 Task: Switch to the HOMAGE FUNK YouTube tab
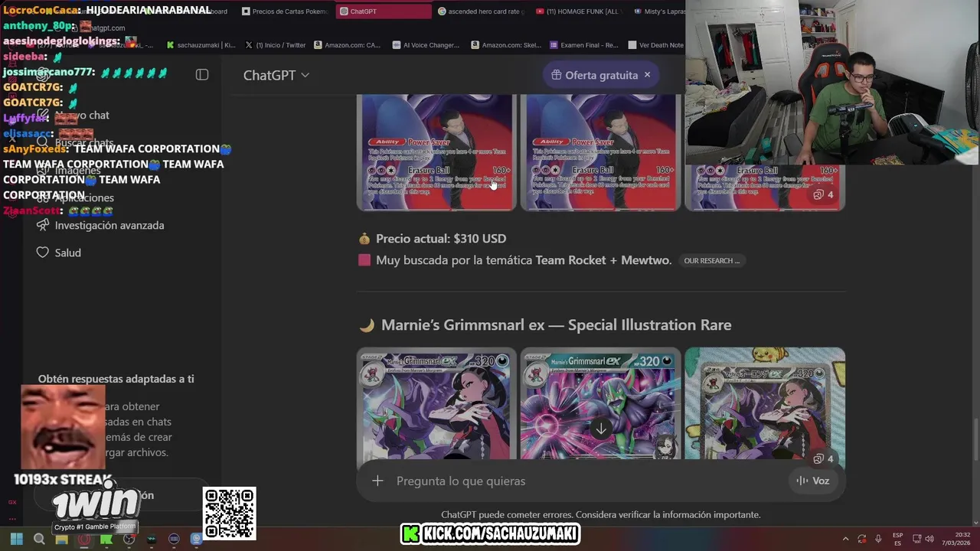pyautogui.click(x=580, y=11)
